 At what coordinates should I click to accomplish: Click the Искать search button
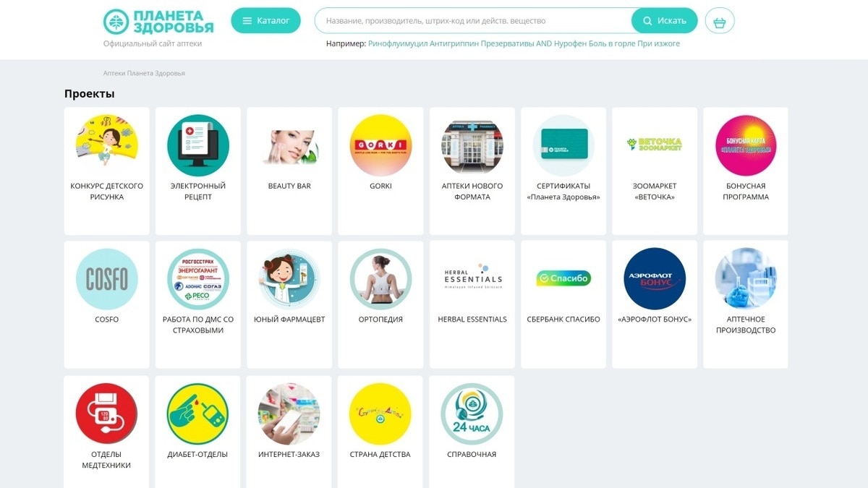click(x=664, y=20)
